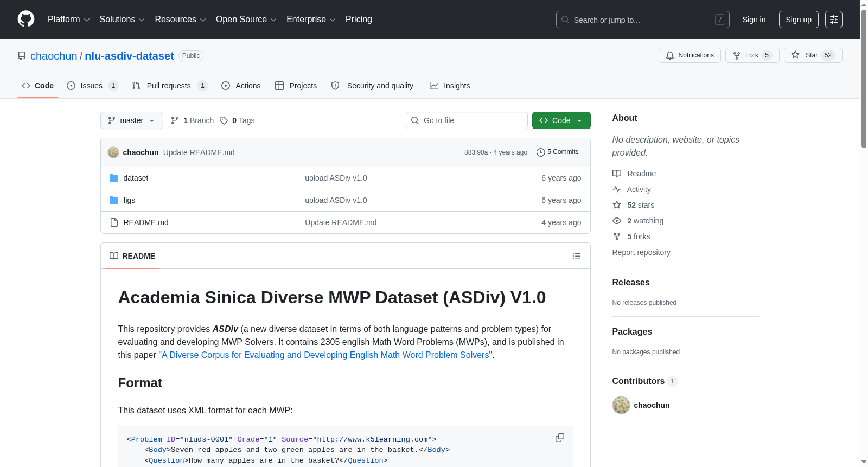Click the Notifications button
The image size is (868, 467).
tap(690, 55)
